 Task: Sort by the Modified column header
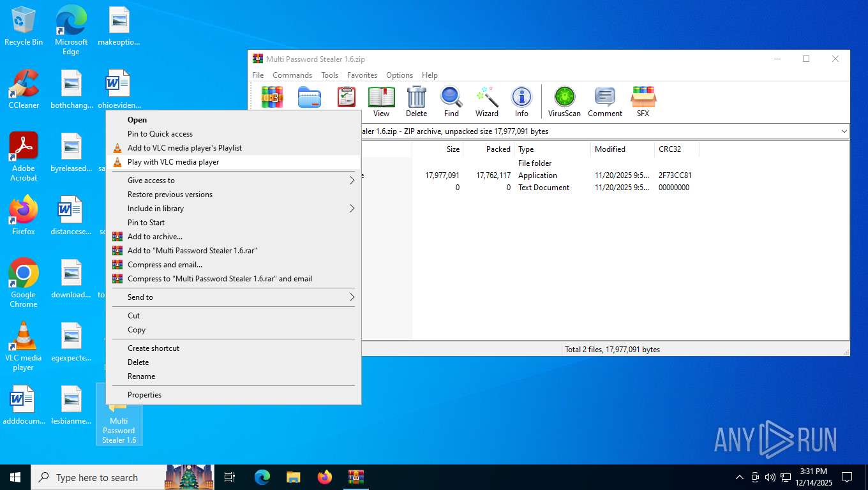tap(622, 149)
